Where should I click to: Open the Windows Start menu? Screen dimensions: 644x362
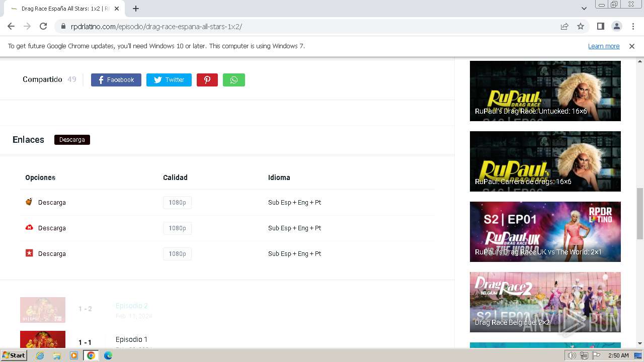click(x=14, y=355)
